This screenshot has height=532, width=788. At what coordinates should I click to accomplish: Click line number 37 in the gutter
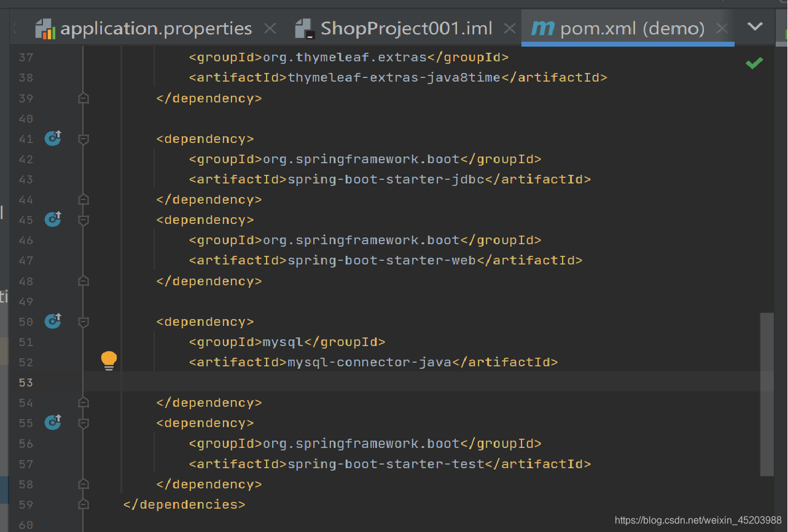(x=26, y=58)
